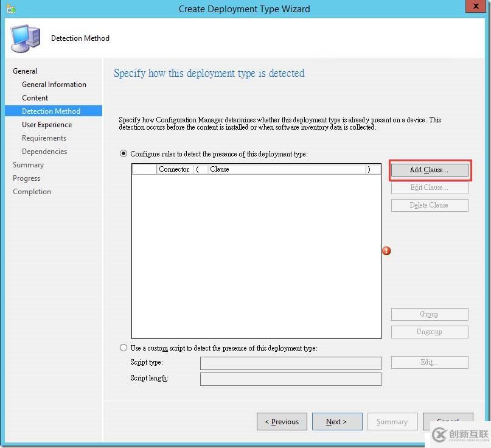
Task: Click the Script type field
Action: 291,363
